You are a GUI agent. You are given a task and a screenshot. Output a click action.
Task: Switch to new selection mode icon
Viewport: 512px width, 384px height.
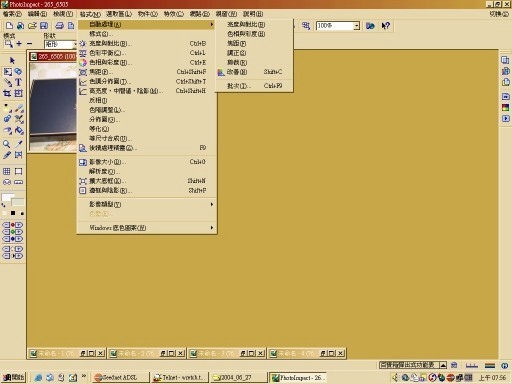pos(8,44)
